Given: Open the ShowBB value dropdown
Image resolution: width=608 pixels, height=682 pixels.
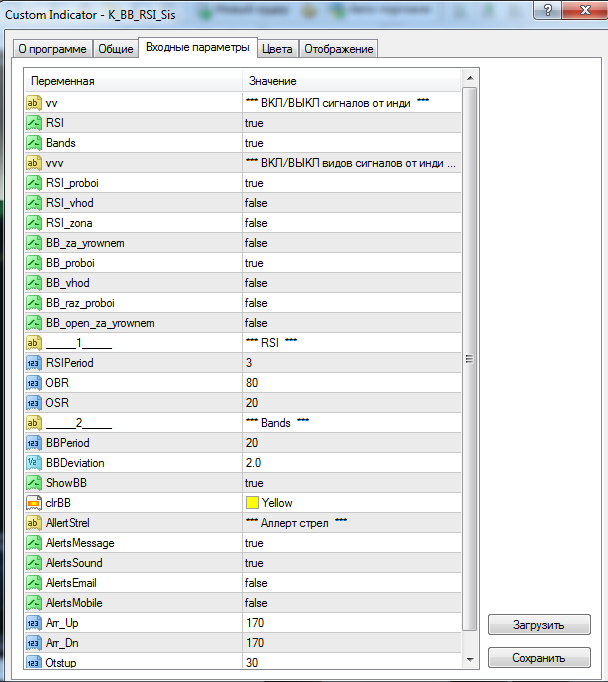Looking at the screenshot, I should [x=350, y=483].
